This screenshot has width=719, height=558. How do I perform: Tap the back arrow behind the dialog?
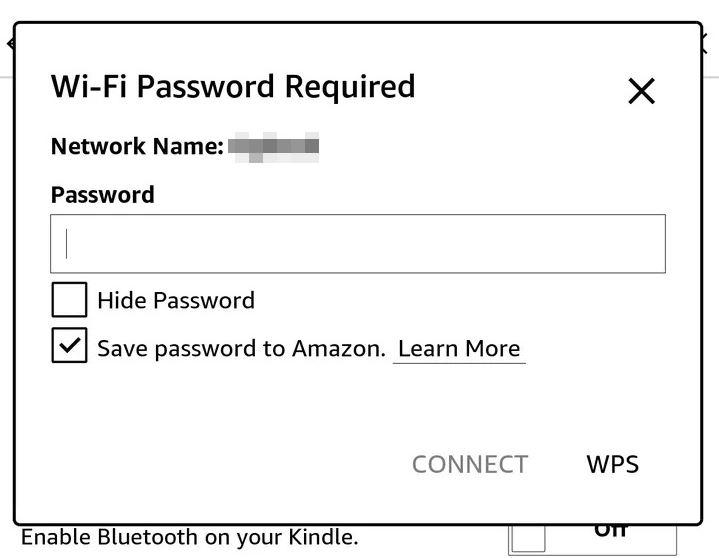(x=9, y=44)
